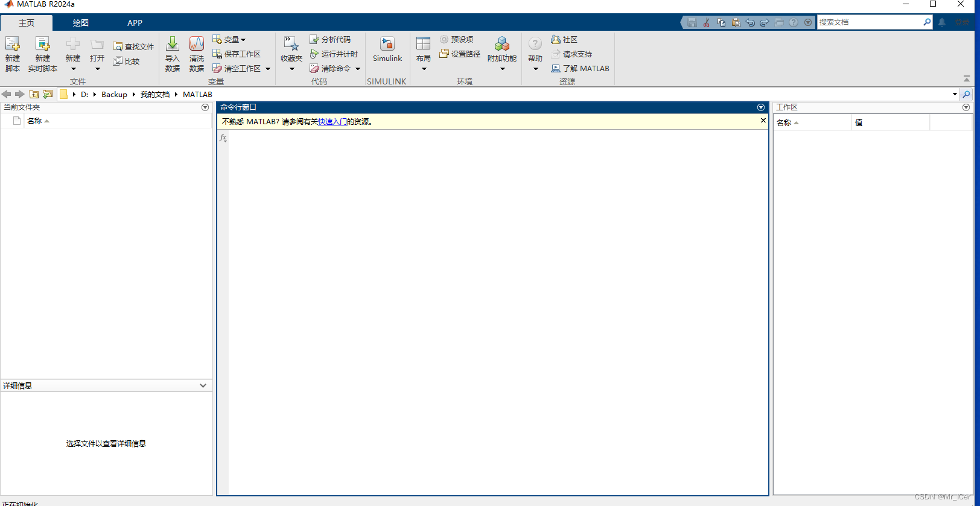980x506 pixels.
Task: Switch to the 主页 Home tab
Action: coord(27,23)
